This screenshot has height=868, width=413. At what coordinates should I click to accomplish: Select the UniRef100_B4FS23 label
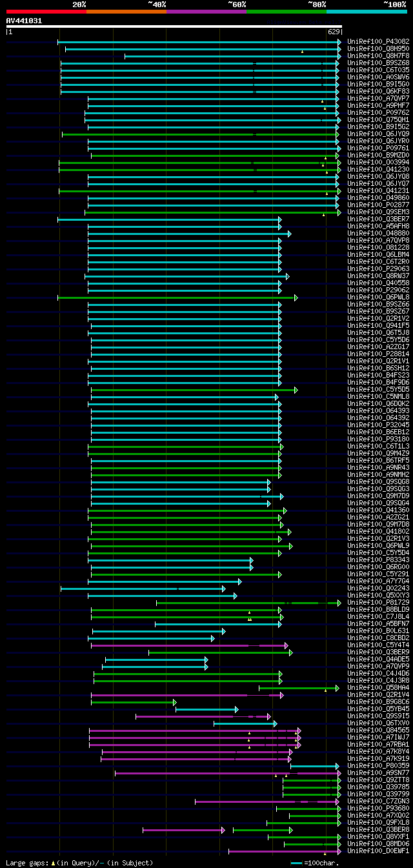point(377,375)
